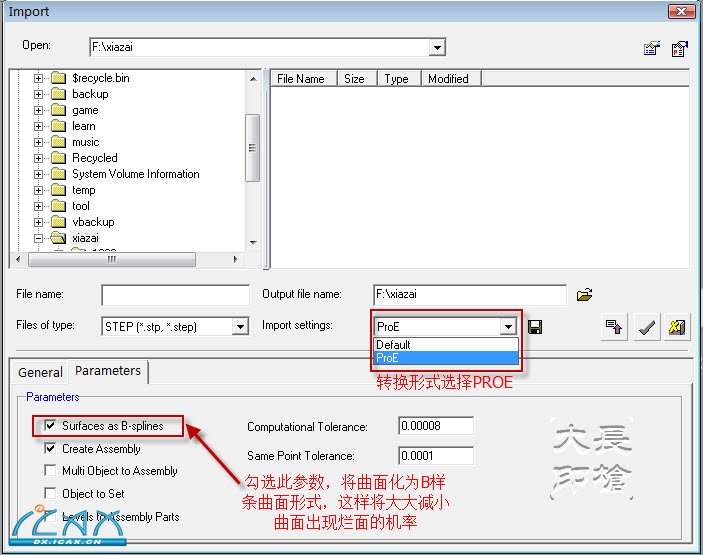Click the Output file name field
The width and height of the screenshot is (703, 555).
[x=469, y=295]
